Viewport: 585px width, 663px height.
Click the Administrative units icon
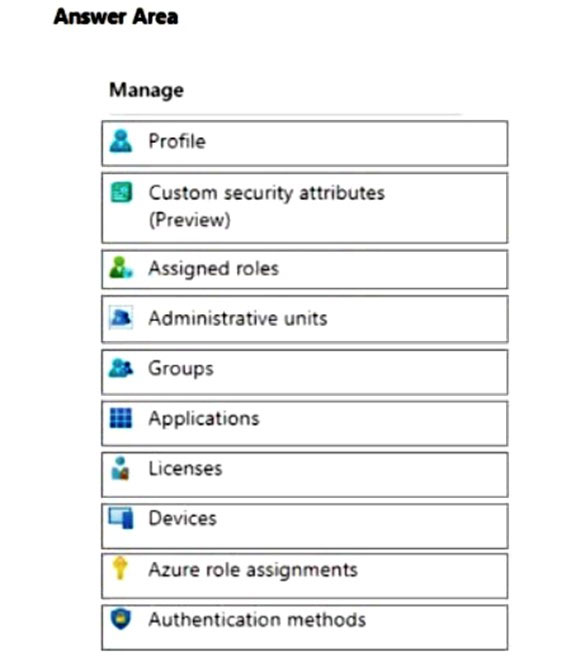121,318
